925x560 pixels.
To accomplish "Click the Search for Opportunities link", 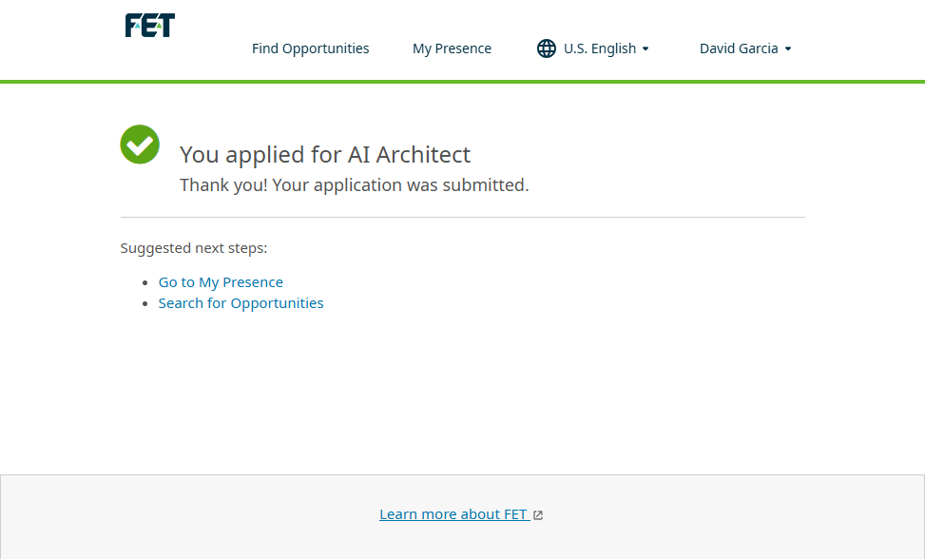I will 241,303.
